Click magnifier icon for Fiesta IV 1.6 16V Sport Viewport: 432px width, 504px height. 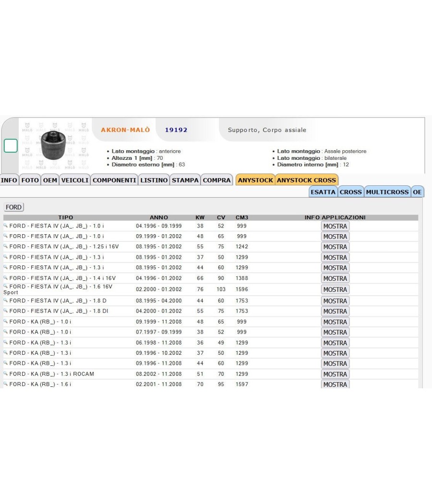pos(5,286)
